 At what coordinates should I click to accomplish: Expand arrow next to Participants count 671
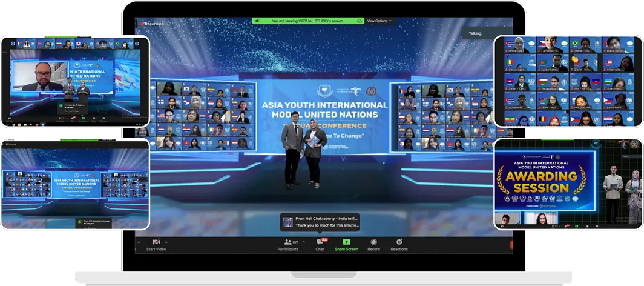303,242
